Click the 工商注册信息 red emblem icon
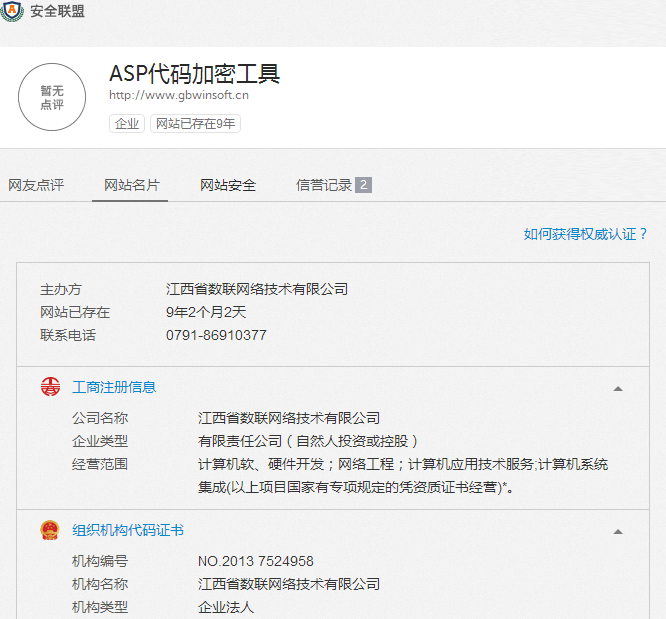The height and width of the screenshot is (619, 666). coord(51,387)
